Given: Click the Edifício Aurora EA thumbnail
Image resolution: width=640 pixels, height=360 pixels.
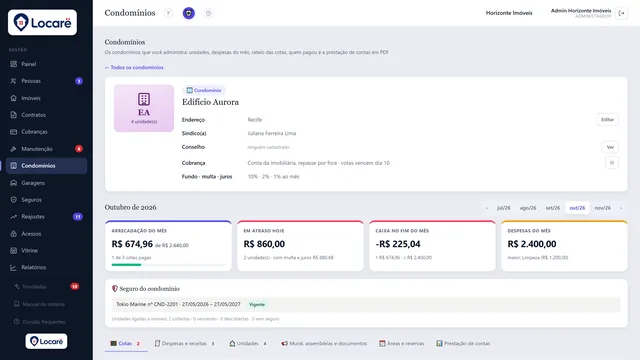Looking at the screenshot, I should (144, 108).
